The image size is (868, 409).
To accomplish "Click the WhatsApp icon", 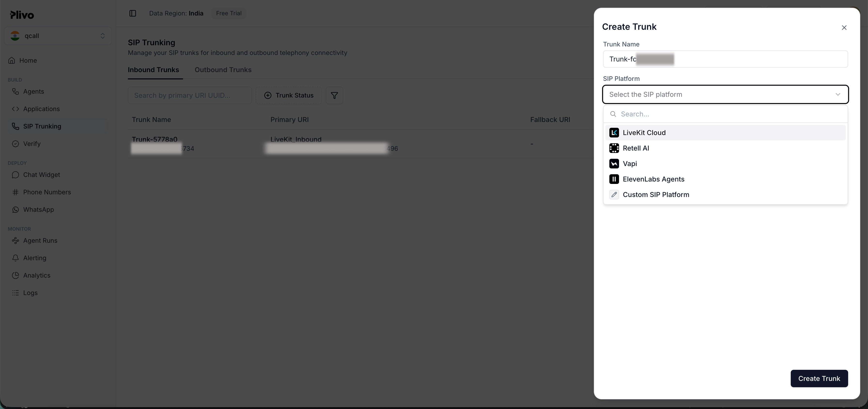I will [15, 210].
